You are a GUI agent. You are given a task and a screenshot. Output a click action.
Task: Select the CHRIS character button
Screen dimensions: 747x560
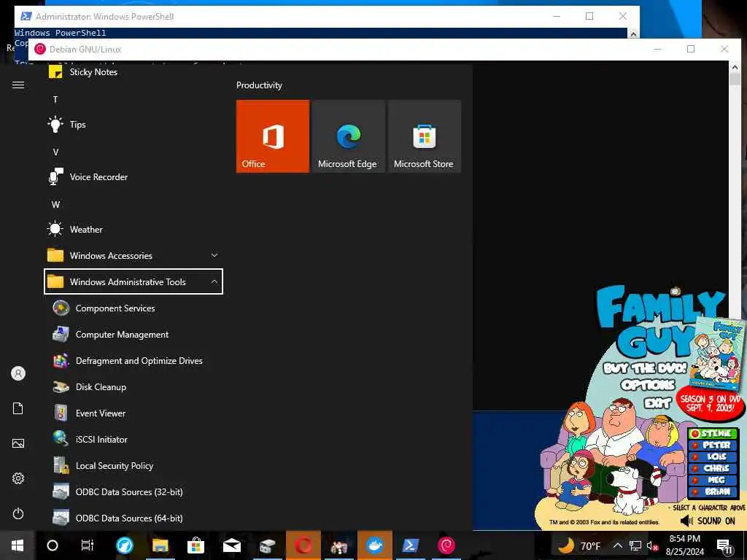coord(713,468)
